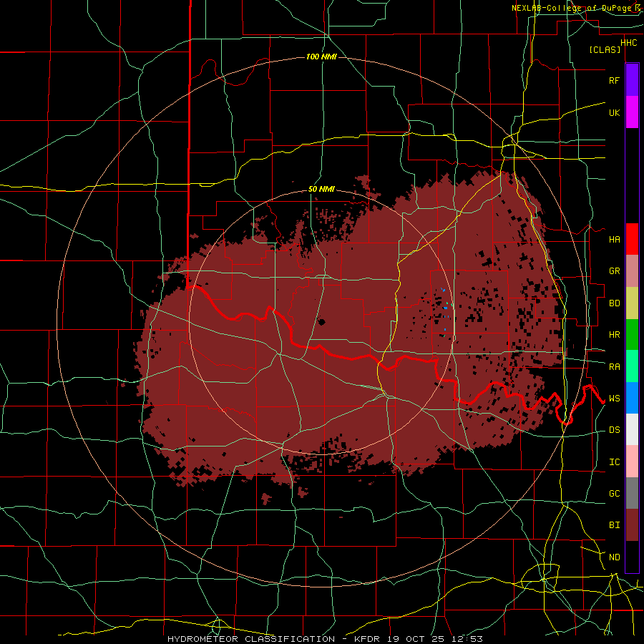Click the dusty pink GR legend swatch
Image resolution: width=644 pixels, height=644 pixels.
[632, 271]
